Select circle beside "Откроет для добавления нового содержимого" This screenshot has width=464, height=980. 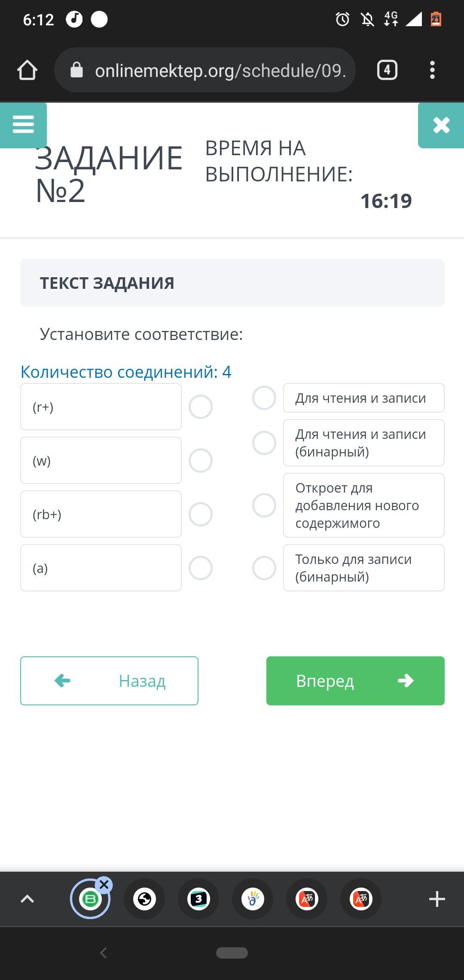pyautogui.click(x=264, y=505)
